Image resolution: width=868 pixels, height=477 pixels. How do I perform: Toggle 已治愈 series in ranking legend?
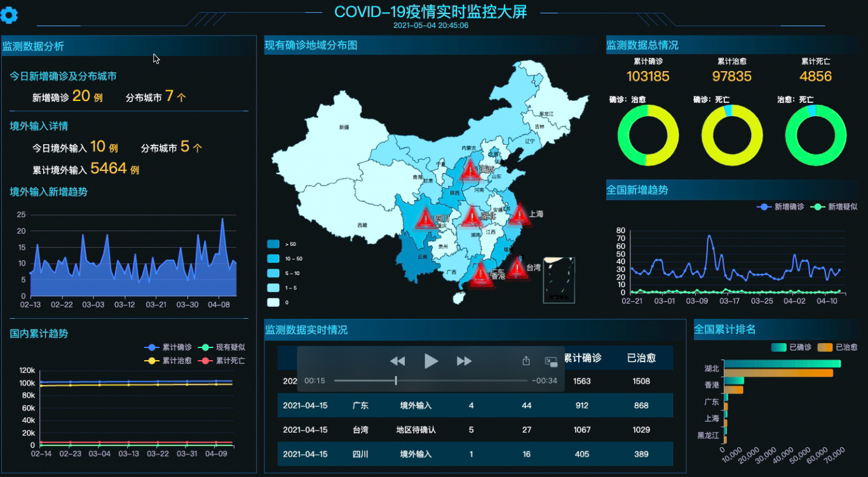pos(837,347)
